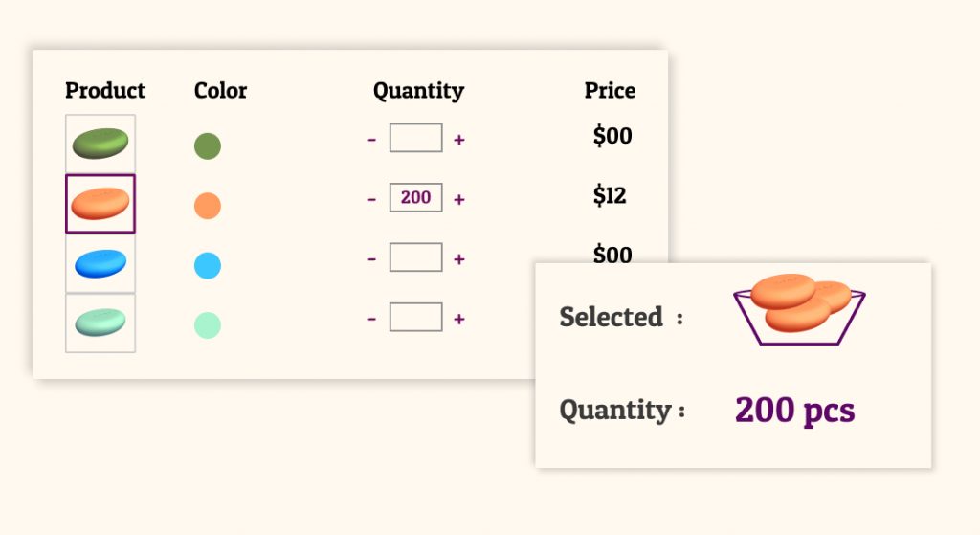The width and height of the screenshot is (980, 535).
Task: Increase orange product quantity with plus
Action: 458,199
